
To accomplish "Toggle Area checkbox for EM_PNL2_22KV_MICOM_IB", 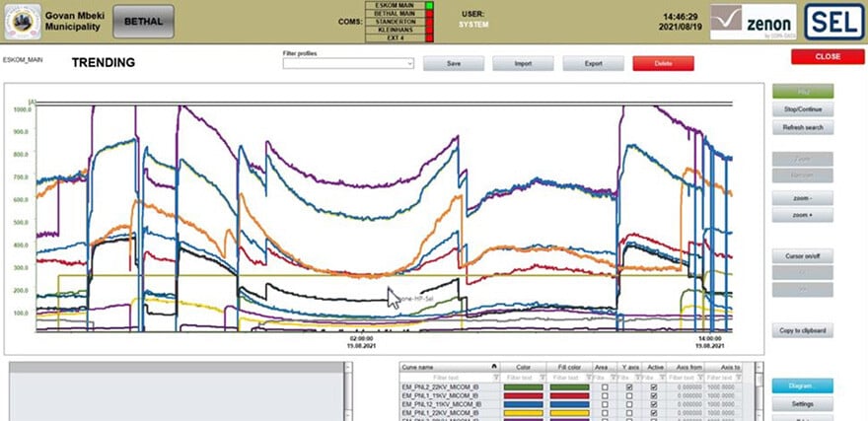I will (605, 387).
